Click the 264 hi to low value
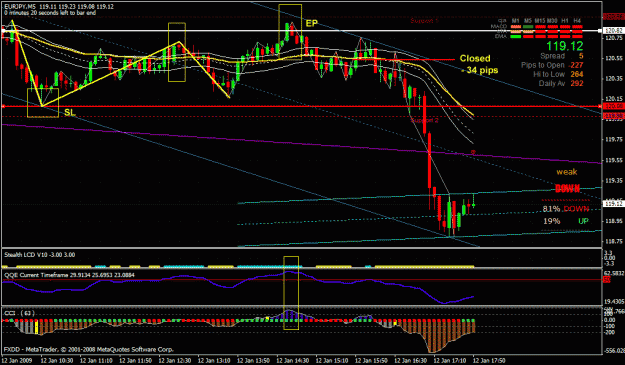The width and height of the screenshot is (625, 365). point(577,74)
